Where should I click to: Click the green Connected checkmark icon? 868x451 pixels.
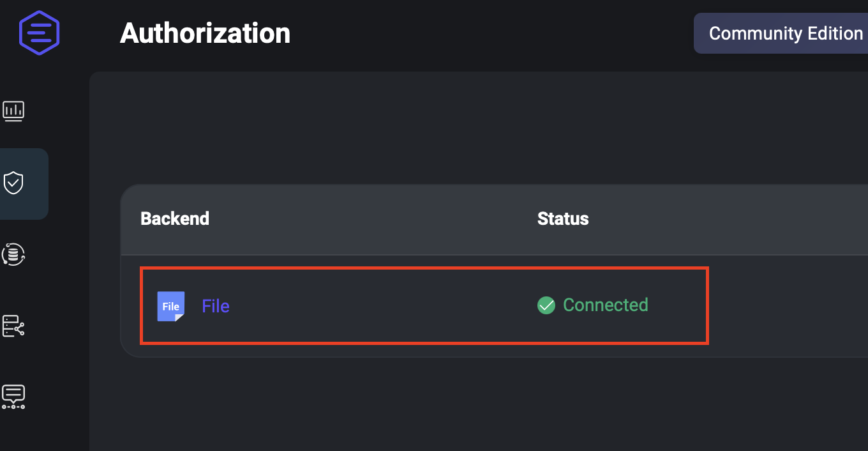click(546, 305)
